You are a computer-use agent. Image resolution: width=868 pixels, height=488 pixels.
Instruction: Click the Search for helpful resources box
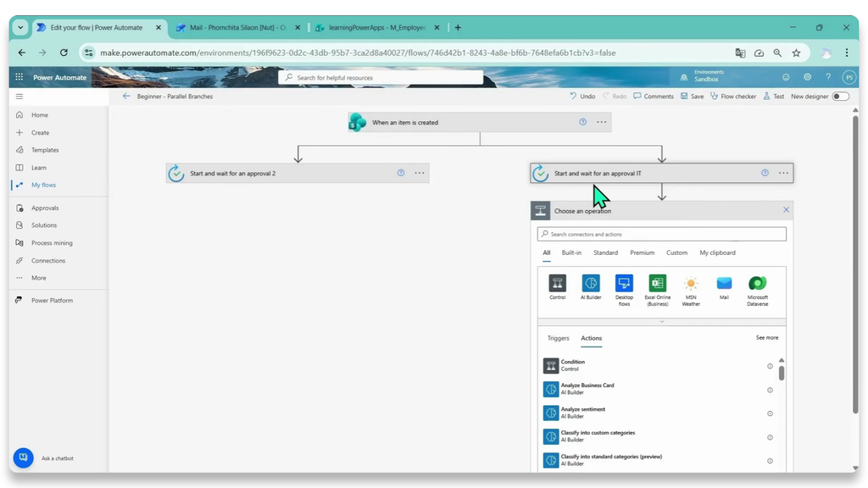click(381, 77)
